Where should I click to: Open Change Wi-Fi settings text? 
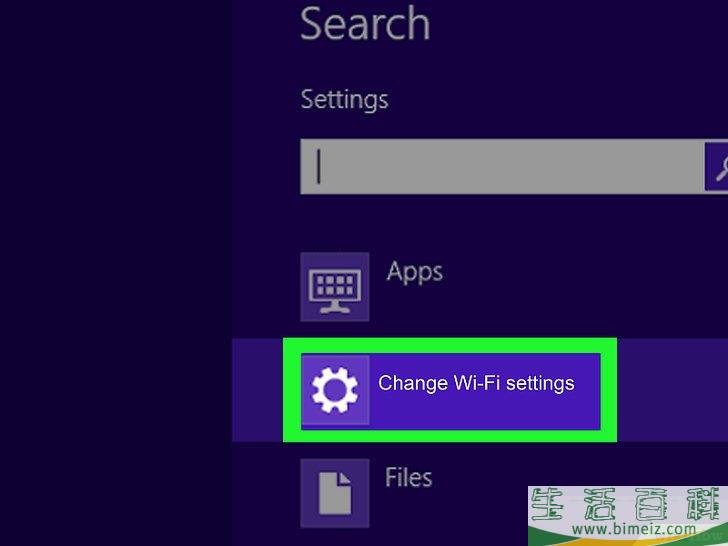point(476,383)
